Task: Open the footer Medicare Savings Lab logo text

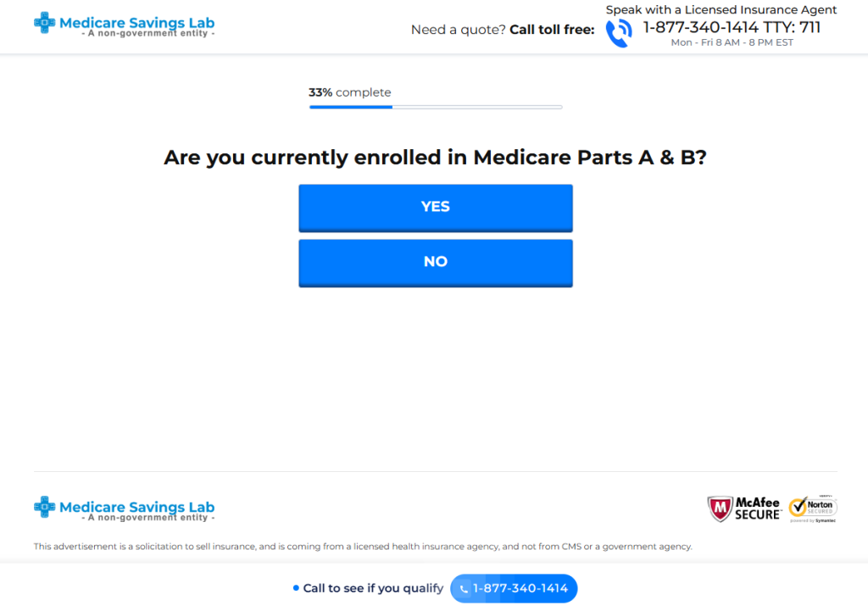Action: [x=136, y=508]
